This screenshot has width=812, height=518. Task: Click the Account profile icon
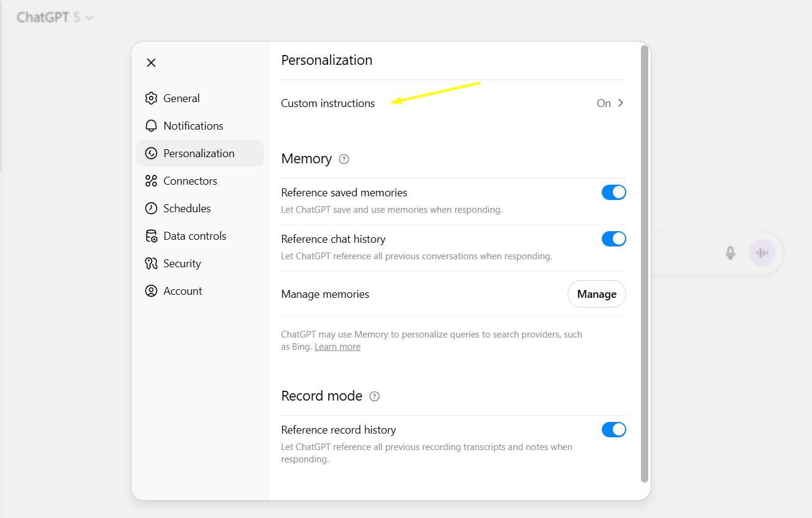pyautogui.click(x=151, y=291)
